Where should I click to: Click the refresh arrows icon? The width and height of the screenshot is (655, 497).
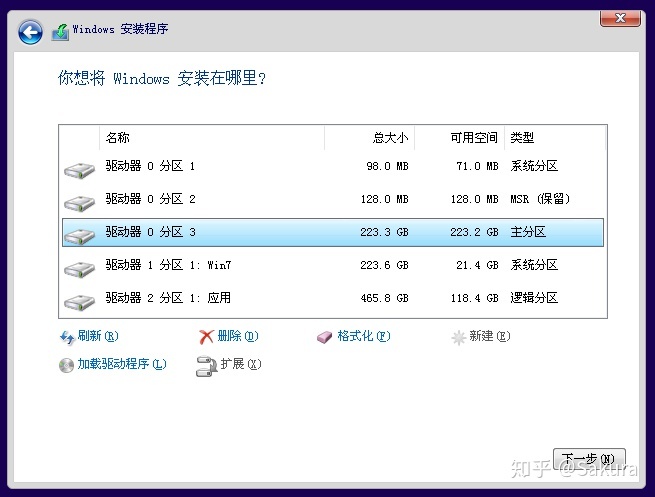click(67, 337)
